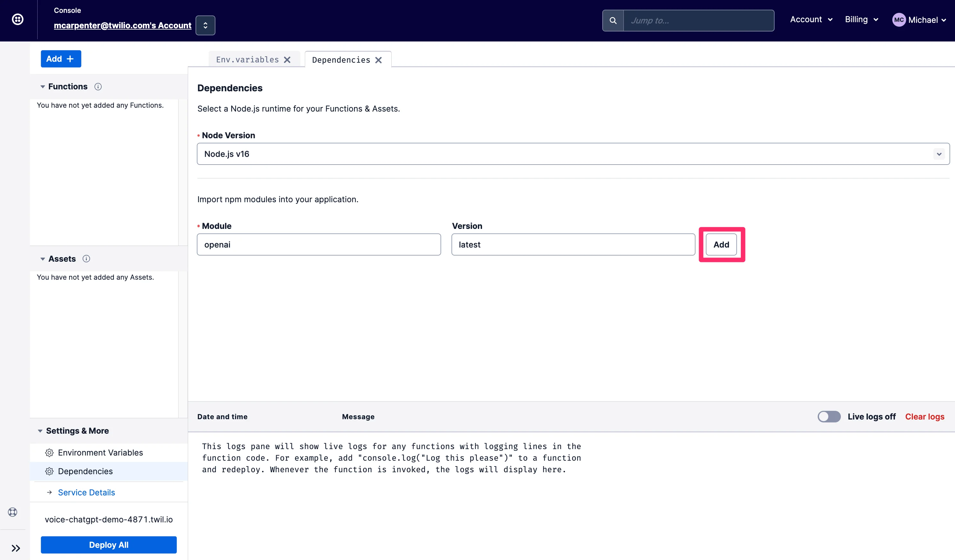This screenshot has width=955, height=560.
Task: Add the openai module dependency
Action: (721, 244)
